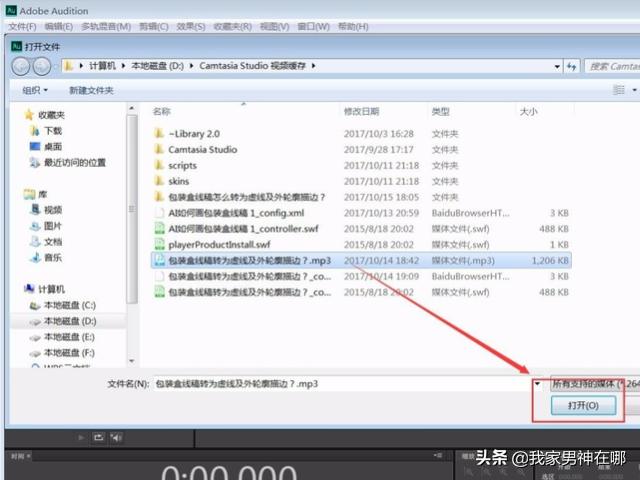Click the 新建文件夹 button

(x=91, y=90)
